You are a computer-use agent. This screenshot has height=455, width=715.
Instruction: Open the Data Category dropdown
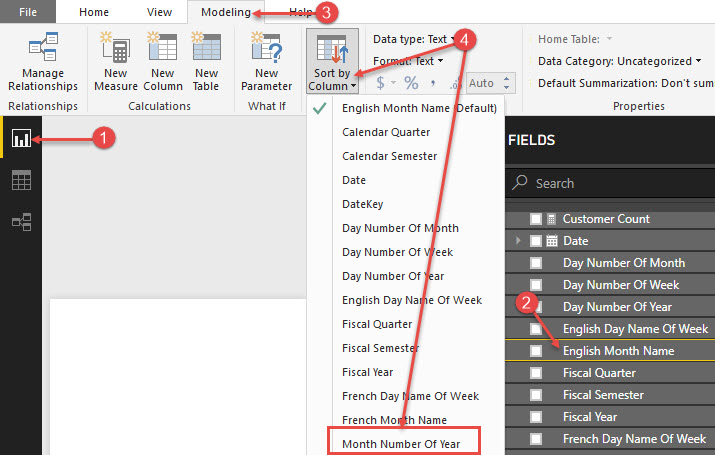620,61
